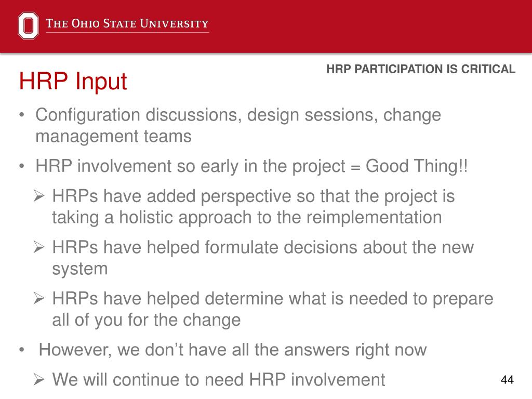Image resolution: width=532 pixels, height=399 pixels.
Task: Click the round bullet before HRP involvement
Action: [x=22, y=166]
